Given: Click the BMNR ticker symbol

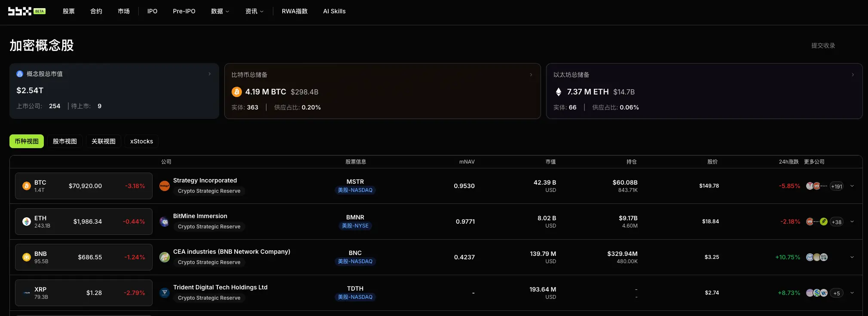Looking at the screenshot, I should [355, 217].
